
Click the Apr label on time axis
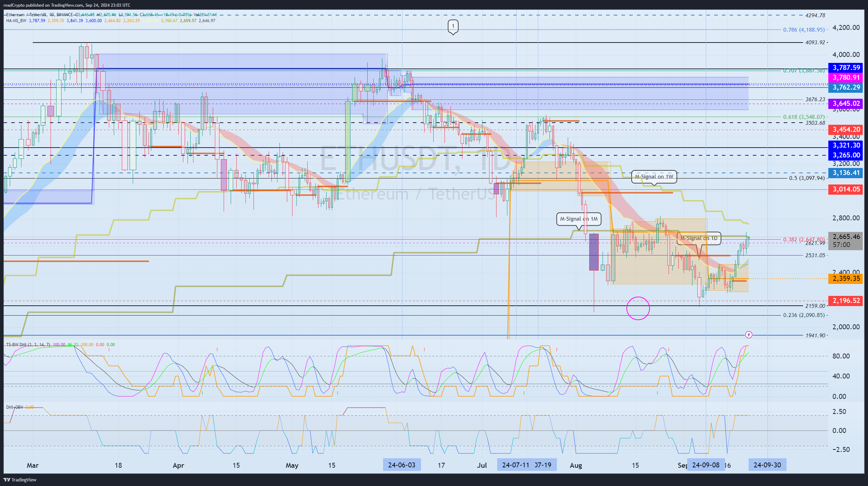point(178,465)
